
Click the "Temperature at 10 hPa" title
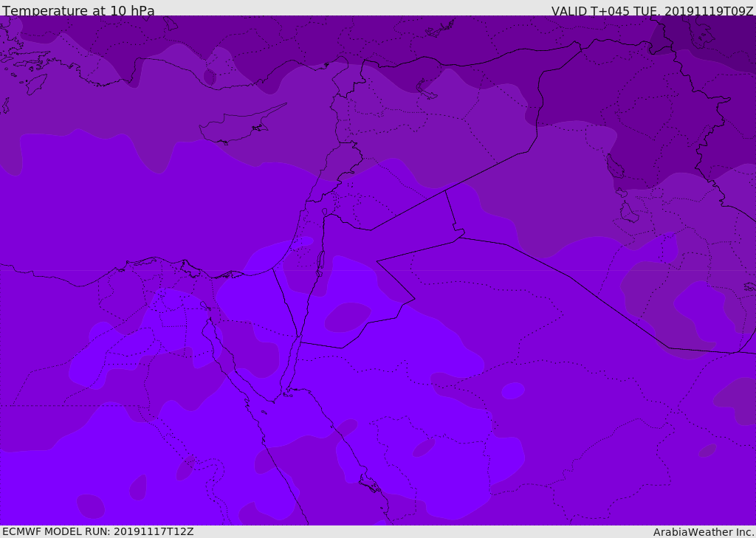(x=78, y=11)
